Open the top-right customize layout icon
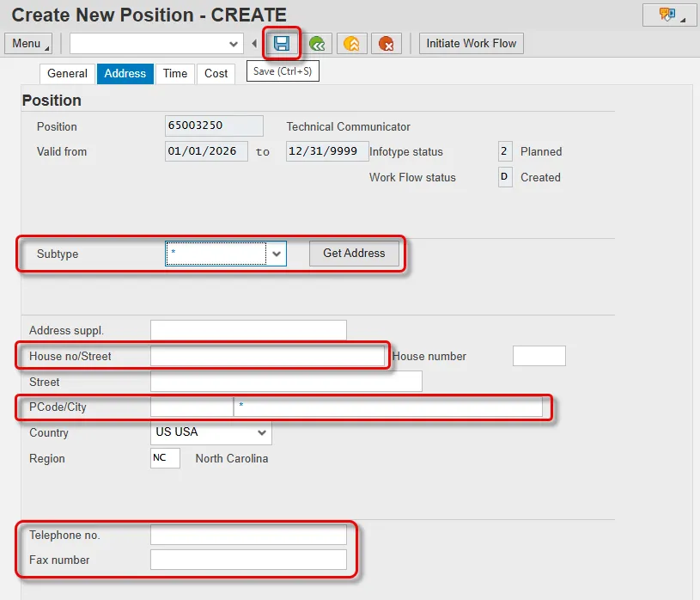This screenshot has height=600, width=700. 669,15
